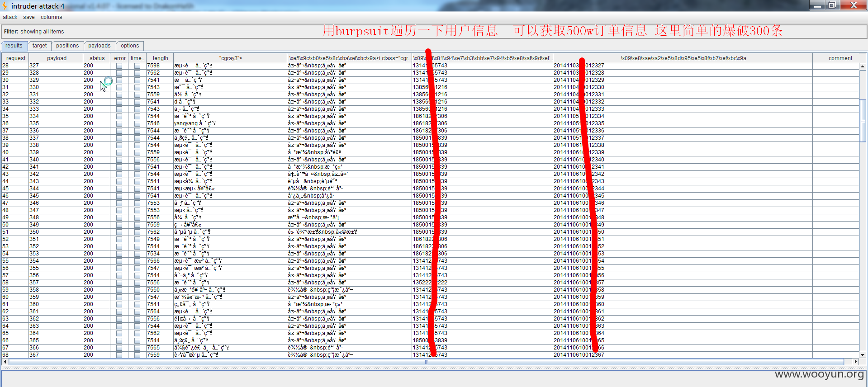Image resolution: width=868 pixels, height=387 pixels.
Task: Select payload cell 366
Action: 56,348
